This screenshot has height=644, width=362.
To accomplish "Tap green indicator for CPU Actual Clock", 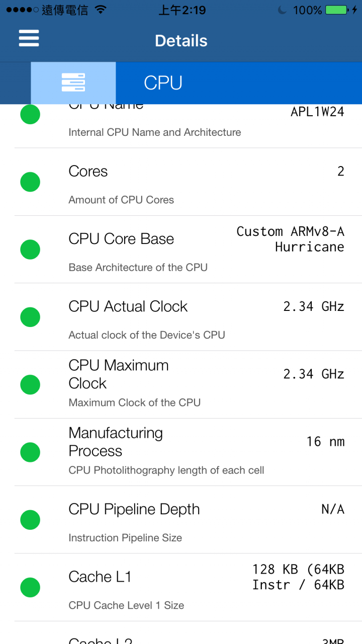I will tap(30, 317).
